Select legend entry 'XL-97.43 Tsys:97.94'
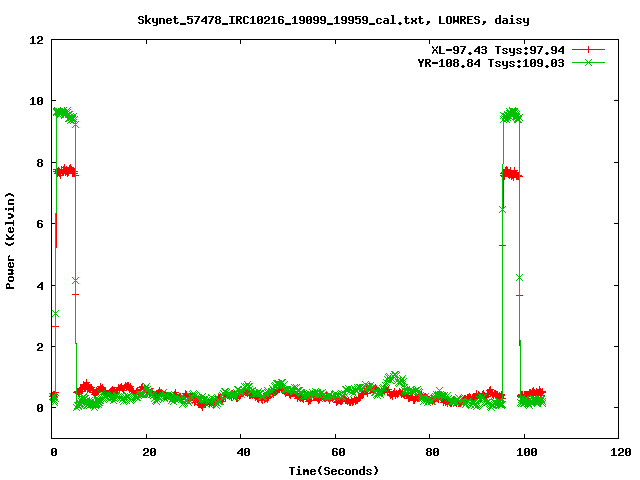Viewport: 640px width, 480px height. (498, 50)
